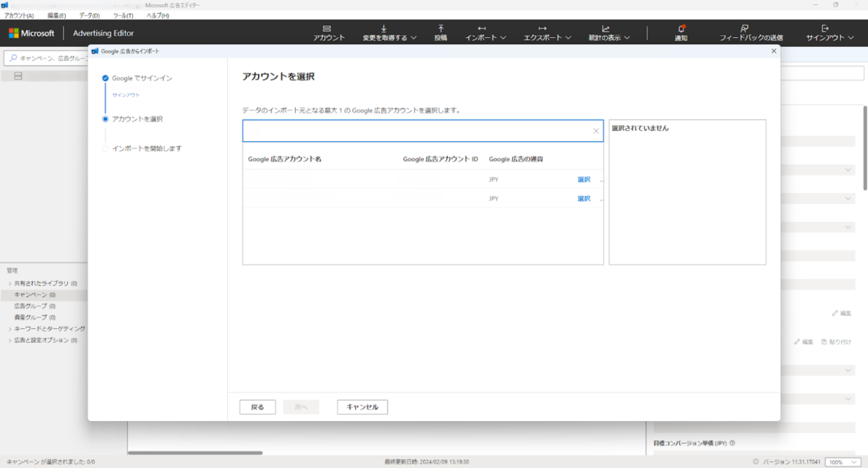Viewport: 868px width, 468px height.
Task: Open the アカウント toolbar button
Action: (329, 33)
